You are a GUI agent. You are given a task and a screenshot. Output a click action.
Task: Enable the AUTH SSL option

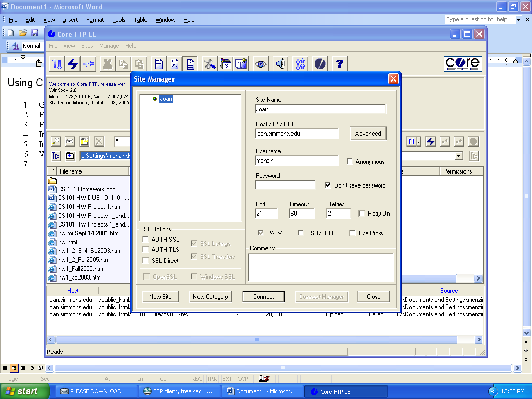click(x=146, y=240)
